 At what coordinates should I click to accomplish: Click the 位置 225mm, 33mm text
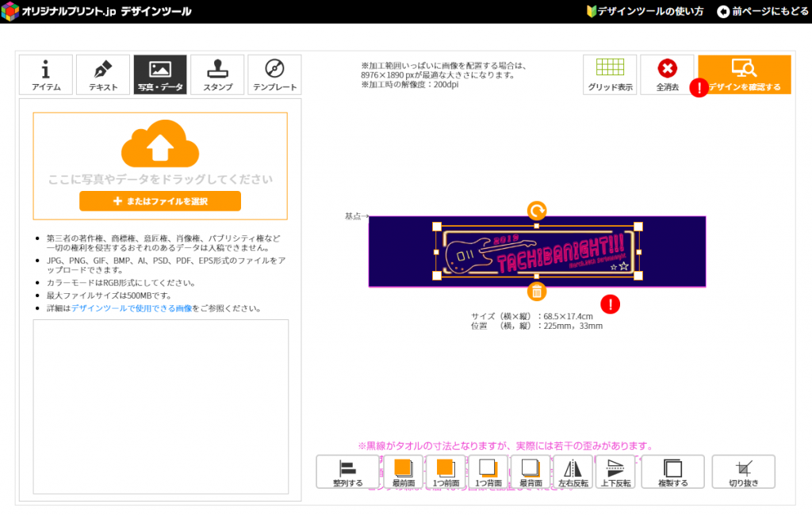tap(537, 326)
